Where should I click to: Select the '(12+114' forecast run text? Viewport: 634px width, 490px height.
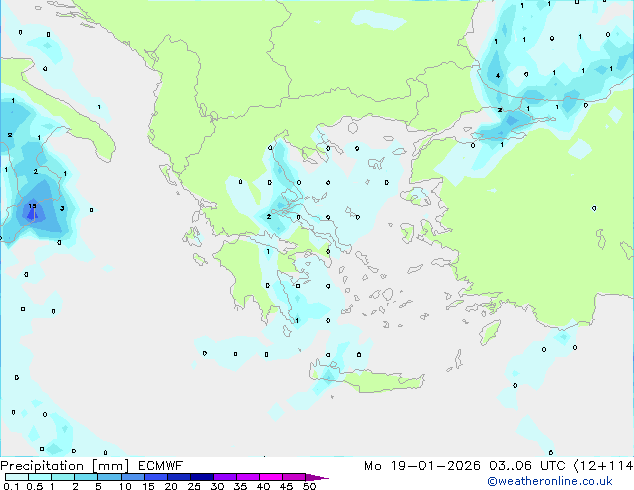603,466
